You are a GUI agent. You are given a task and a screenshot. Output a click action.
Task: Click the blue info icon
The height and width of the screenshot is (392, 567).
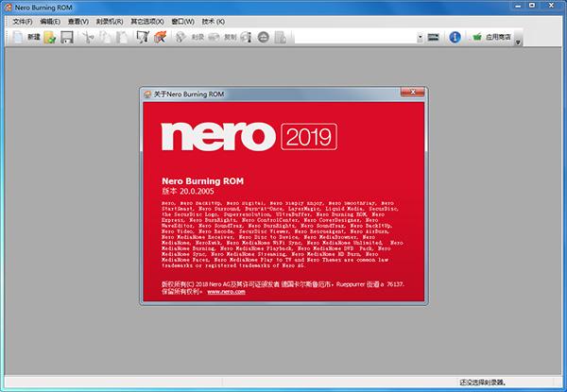[x=455, y=37]
